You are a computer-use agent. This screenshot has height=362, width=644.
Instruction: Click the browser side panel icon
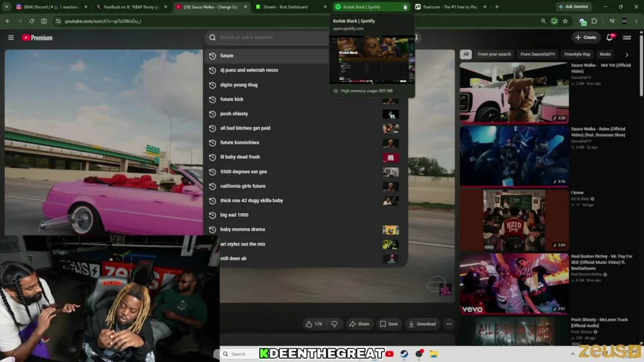[44, 21]
